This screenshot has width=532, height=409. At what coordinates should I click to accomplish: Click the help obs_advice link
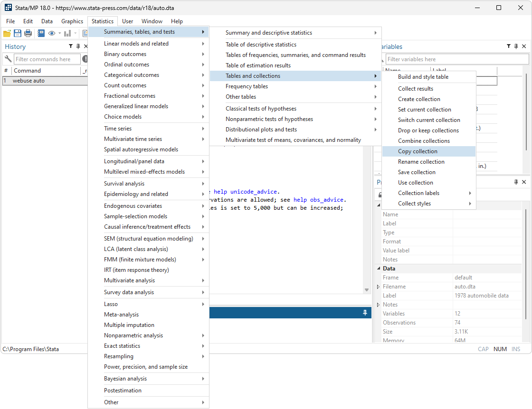[318, 200]
